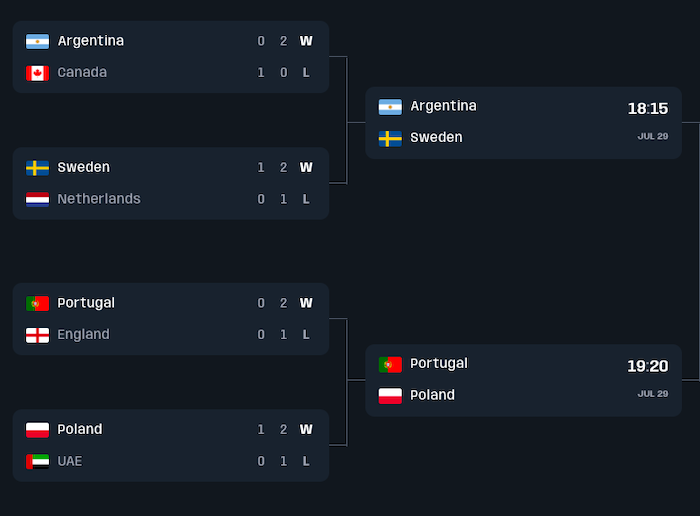
Task: Click the Canada flag icon
Action: tap(37, 73)
